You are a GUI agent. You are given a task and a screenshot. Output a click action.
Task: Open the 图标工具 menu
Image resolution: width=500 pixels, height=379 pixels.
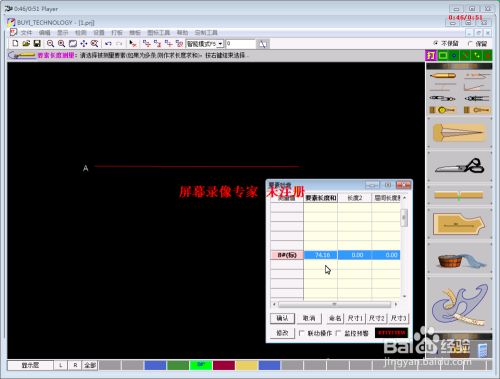click(x=159, y=32)
